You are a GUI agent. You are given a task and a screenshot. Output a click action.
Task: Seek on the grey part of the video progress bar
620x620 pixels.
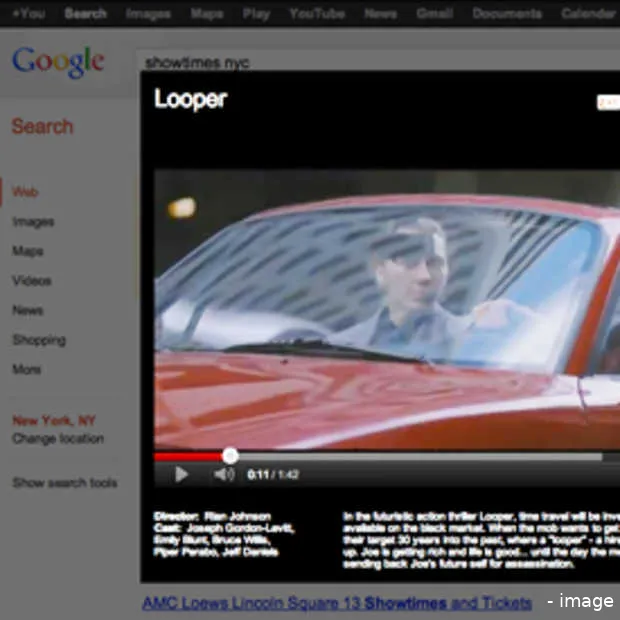pos(420,457)
